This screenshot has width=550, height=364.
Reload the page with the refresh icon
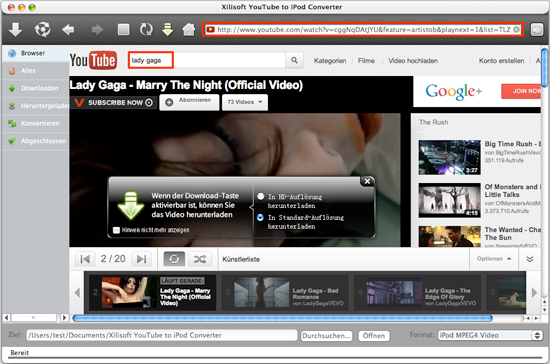pyautogui.click(x=146, y=29)
